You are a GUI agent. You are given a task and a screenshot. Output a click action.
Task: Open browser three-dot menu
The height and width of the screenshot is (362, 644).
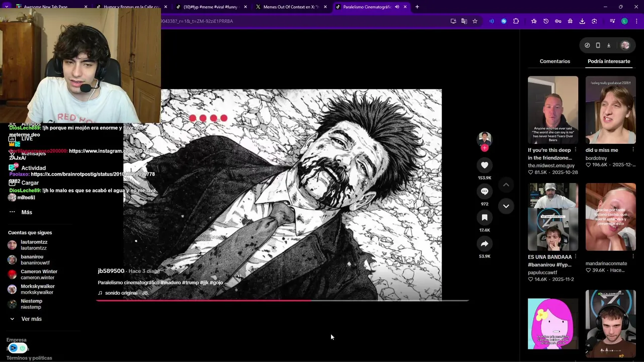coord(636,21)
